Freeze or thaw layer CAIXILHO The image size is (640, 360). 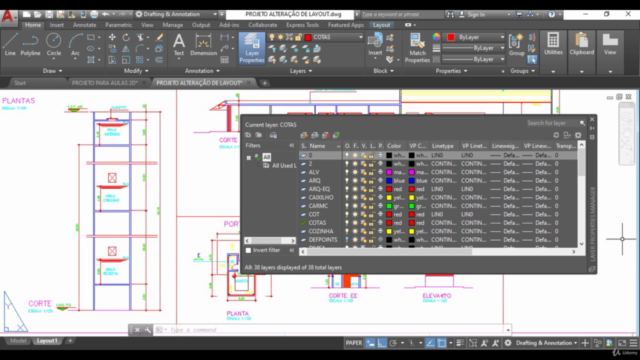355,198
